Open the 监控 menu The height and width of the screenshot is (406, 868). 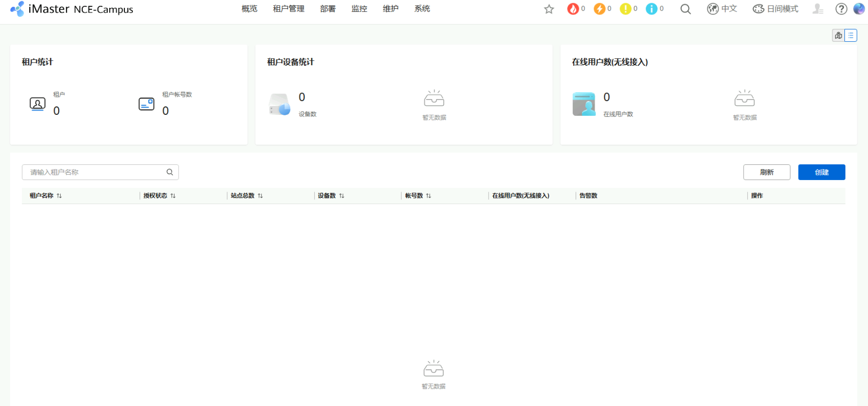pyautogui.click(x=359, y=9)
